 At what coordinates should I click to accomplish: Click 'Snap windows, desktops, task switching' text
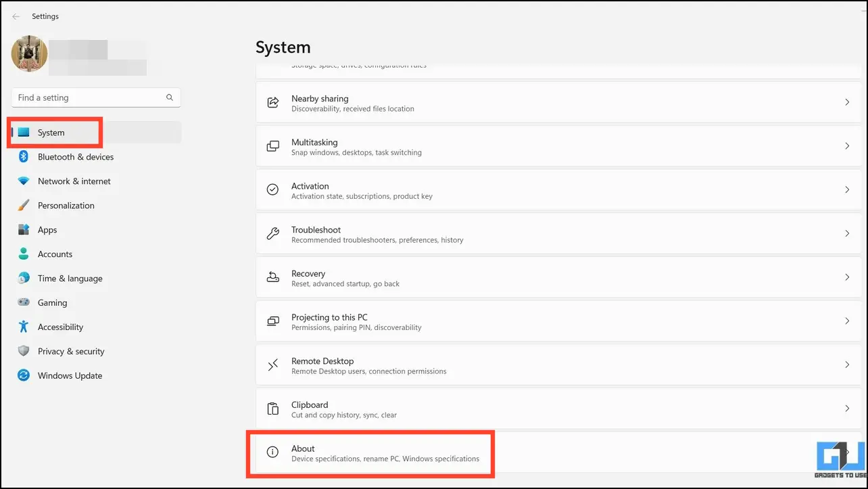[x=356, y=153]
